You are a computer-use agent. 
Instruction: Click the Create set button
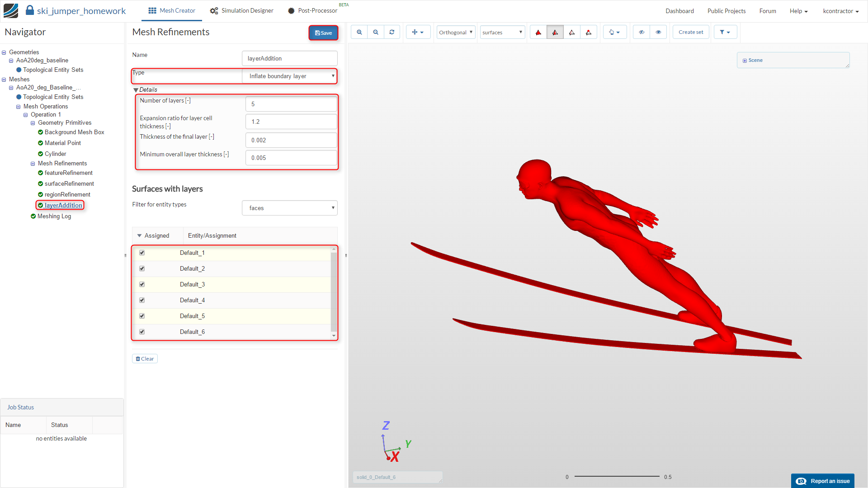[x=690, y=32]
